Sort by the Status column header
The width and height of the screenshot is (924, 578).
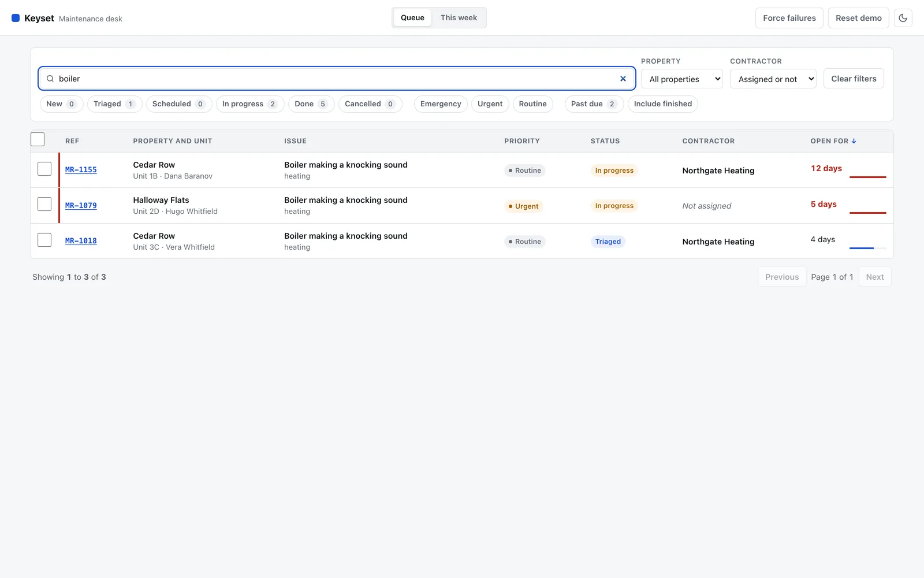tap(605, 141)
